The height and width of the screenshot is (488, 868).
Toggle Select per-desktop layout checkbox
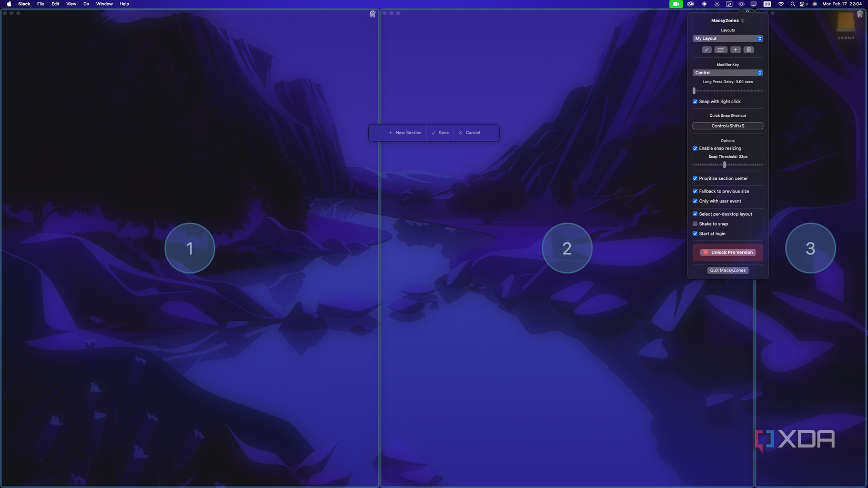coord(695,214)
